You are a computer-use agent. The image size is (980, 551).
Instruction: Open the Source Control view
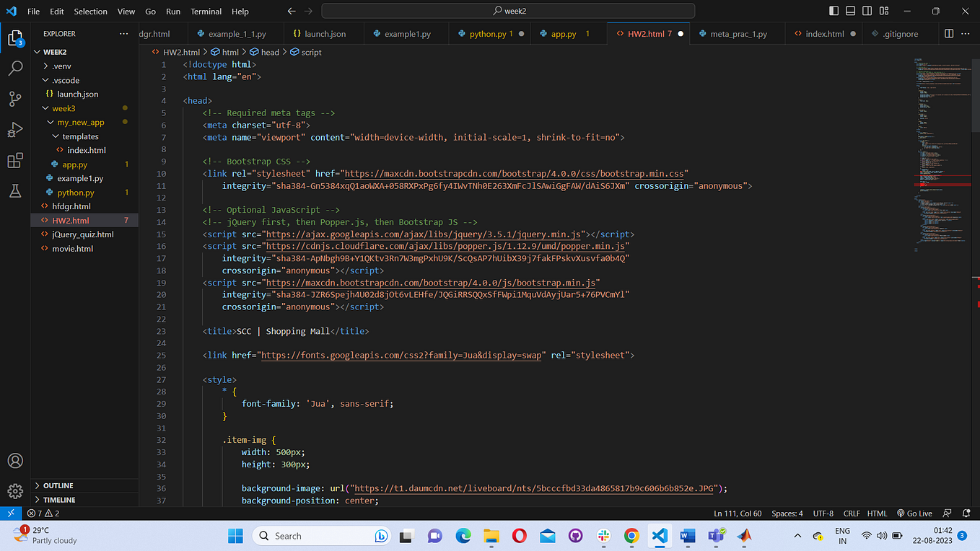coord(14,99)
